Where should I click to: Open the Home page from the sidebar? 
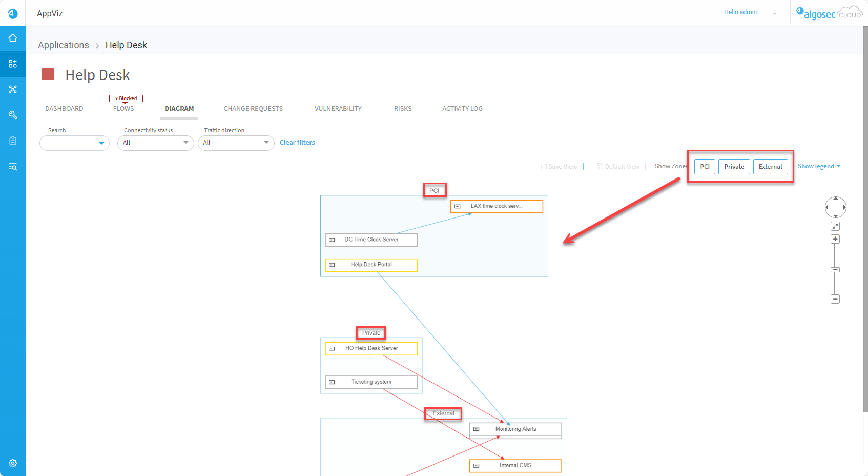(x=13, y=38)
